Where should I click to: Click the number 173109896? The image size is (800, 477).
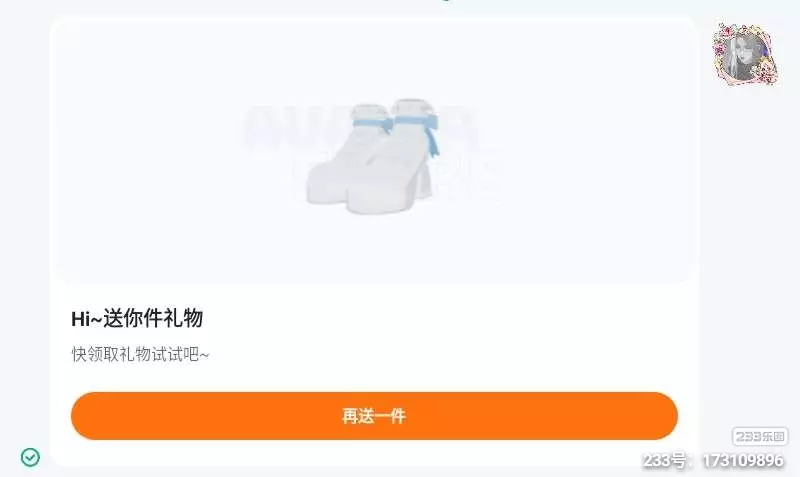[x=743, y=461]
